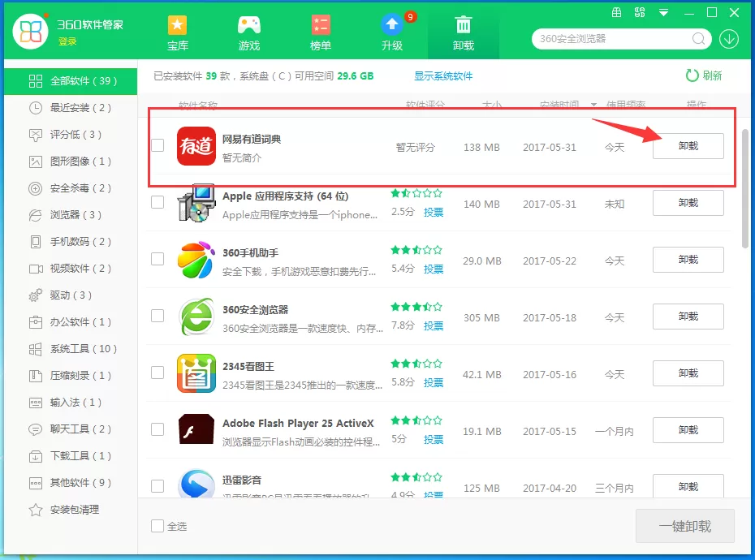Viewport: 755px width, 560px height.
Task: Select 驱动 (3) category
Action: click(x=71, y=295)
